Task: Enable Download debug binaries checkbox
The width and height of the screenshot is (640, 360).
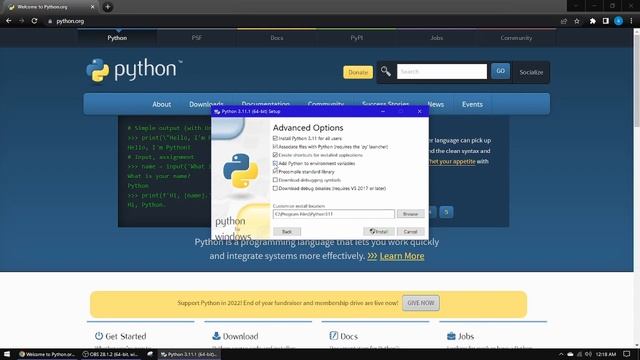Action: tap(275, 188)
